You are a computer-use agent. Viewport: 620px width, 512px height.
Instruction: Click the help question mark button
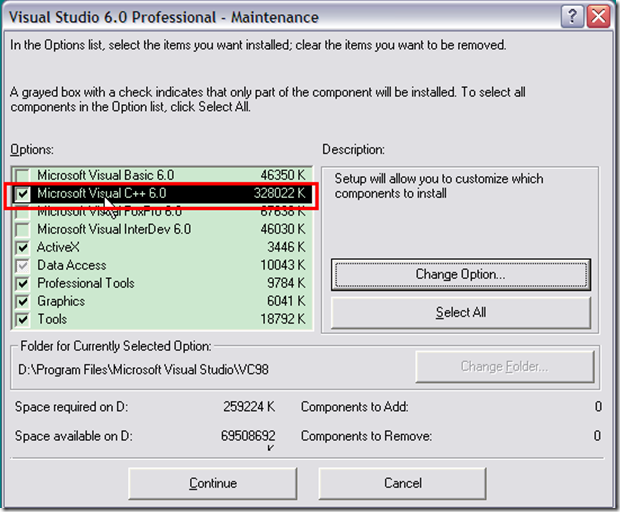tap(572, 17)
